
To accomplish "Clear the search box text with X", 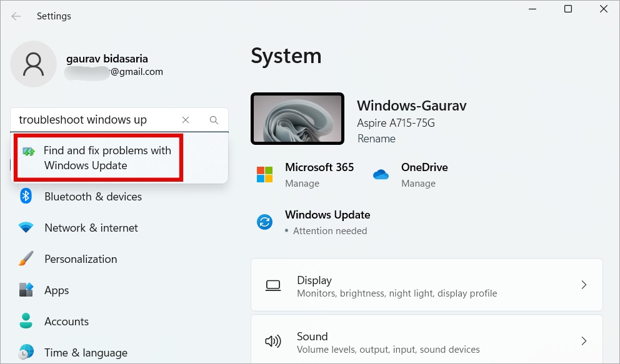I will pos(186,120).
